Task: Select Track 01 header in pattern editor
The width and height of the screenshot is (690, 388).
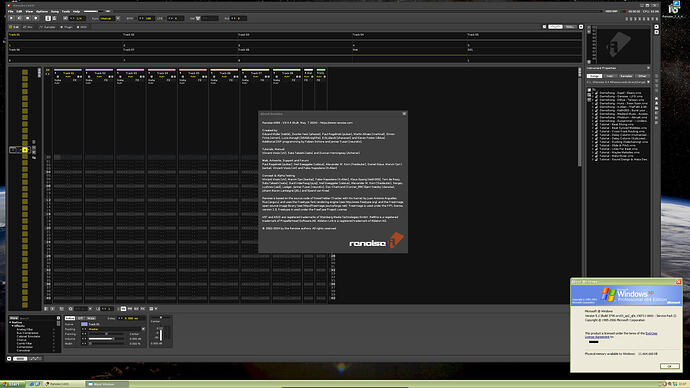Action: (68, 73)
